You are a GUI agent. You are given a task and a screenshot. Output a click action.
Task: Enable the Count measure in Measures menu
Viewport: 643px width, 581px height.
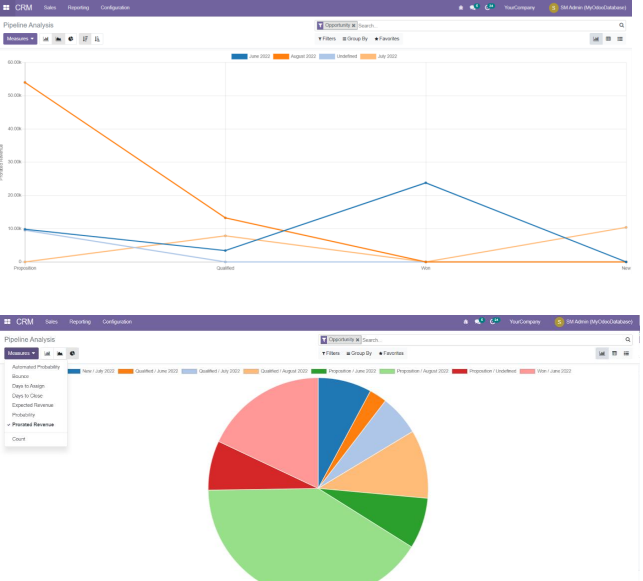point(19,439)
